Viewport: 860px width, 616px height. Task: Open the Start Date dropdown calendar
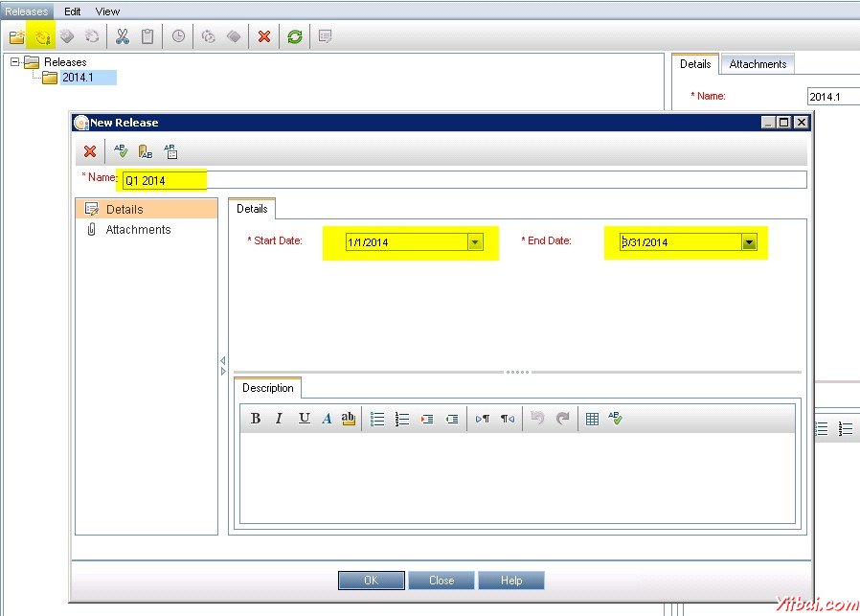coord(474,243)
